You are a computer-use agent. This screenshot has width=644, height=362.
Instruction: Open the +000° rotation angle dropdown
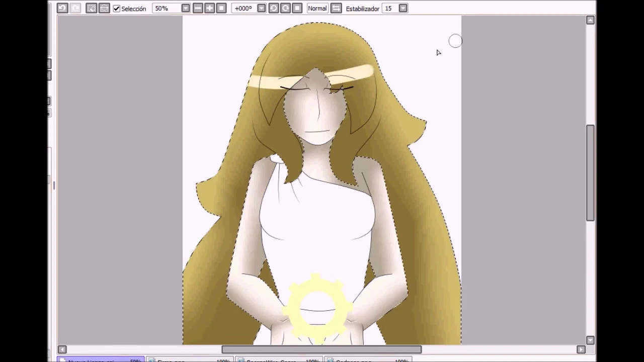click(261, 8)
